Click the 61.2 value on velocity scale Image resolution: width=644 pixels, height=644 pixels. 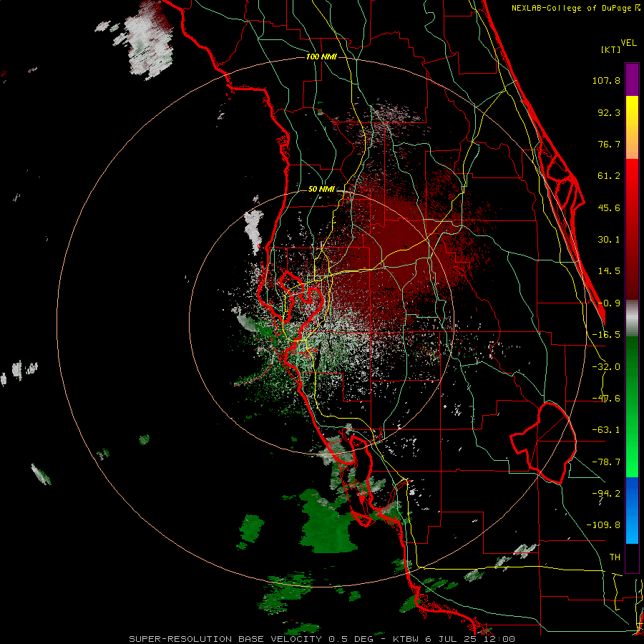pyautogui.click(x=609, y=176)
